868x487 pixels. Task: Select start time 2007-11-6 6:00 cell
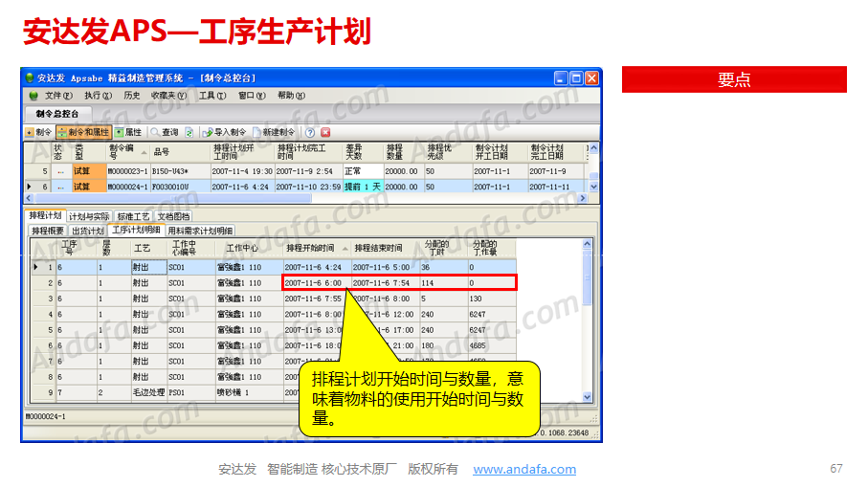(x=317, y=283)
